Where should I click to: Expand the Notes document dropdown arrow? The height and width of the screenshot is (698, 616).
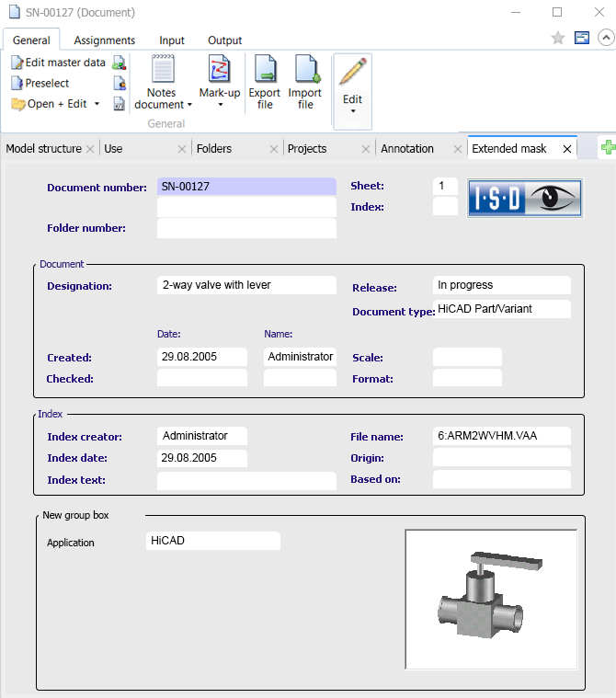click(189, 105)
